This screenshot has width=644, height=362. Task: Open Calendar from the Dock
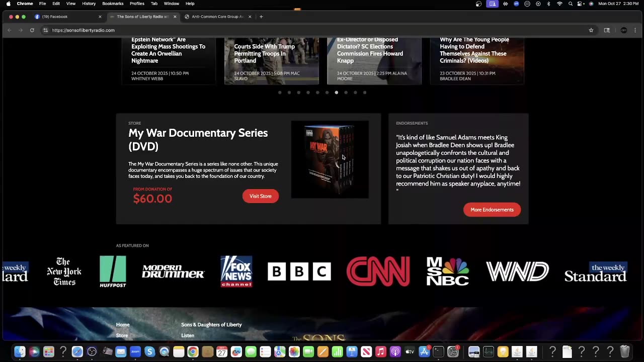point(222,352)
